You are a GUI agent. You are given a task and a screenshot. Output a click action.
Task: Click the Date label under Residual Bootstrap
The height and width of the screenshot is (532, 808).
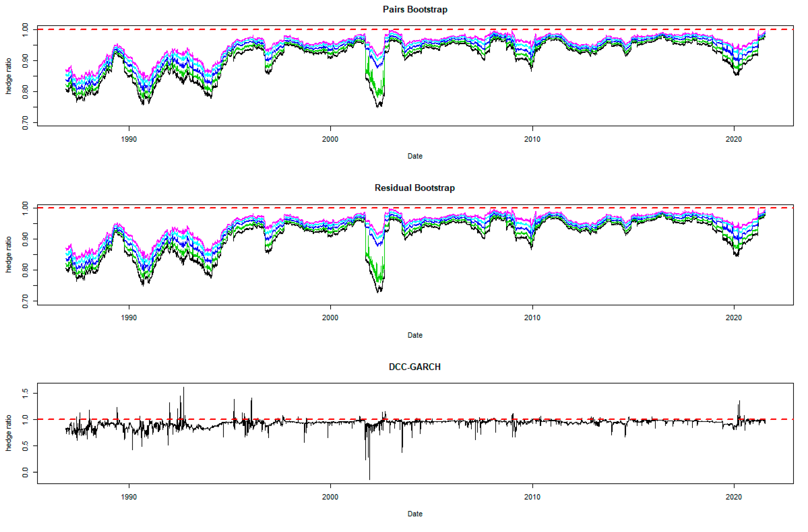coord(415,335)
